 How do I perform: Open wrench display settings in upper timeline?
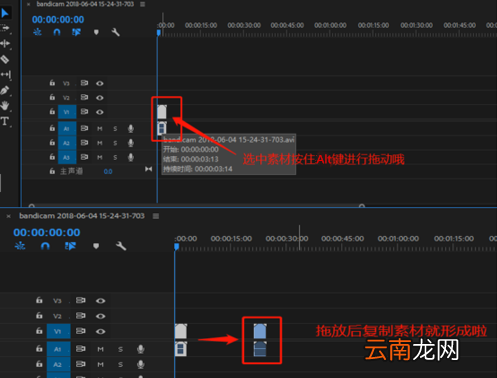115,32
